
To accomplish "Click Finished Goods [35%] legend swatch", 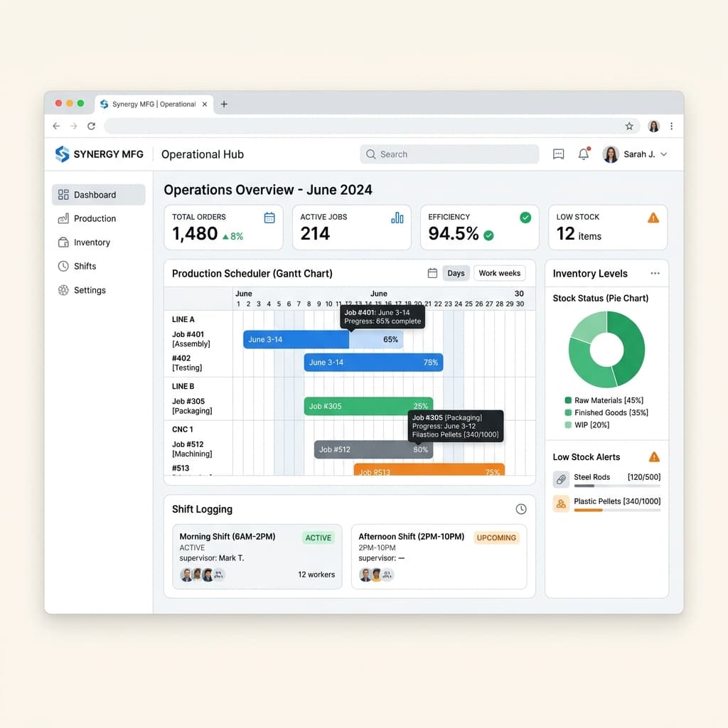I will 568,412.
